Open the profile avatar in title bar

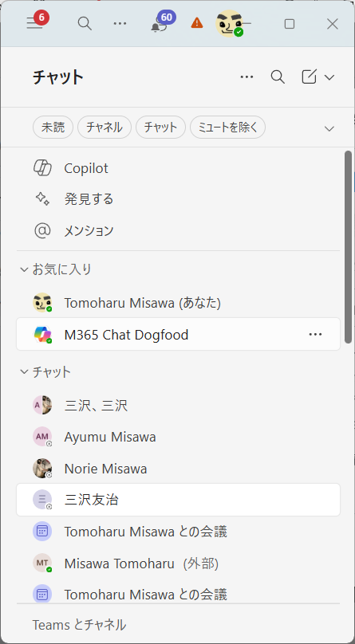pos(229,23)
